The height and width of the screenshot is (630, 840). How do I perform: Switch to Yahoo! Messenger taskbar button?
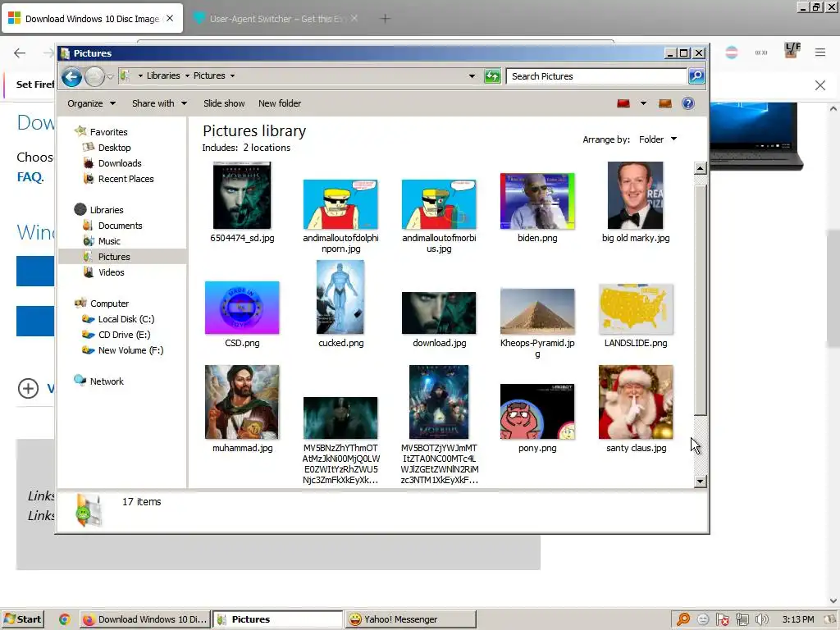point(410,619)
